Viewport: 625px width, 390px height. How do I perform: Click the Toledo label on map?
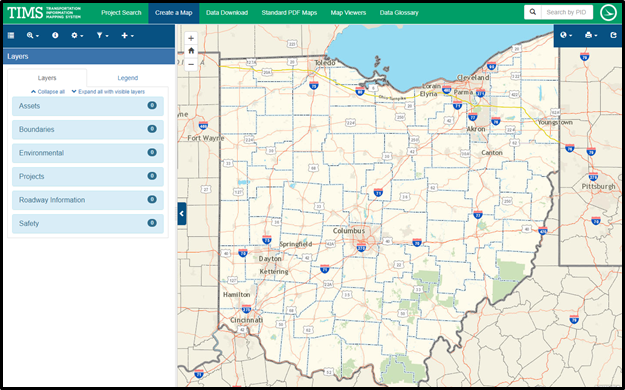click(x=325, y=63)
